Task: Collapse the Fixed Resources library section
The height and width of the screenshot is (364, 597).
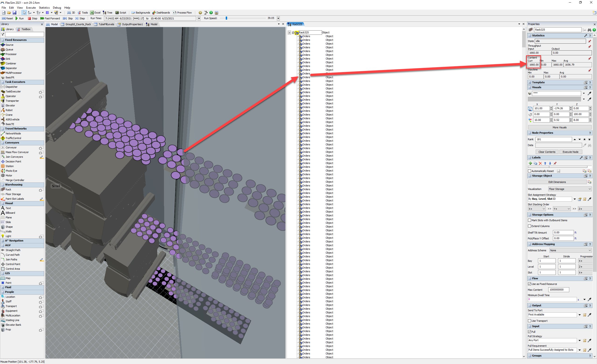Action: pyautogui.click(x=3, y=40)
